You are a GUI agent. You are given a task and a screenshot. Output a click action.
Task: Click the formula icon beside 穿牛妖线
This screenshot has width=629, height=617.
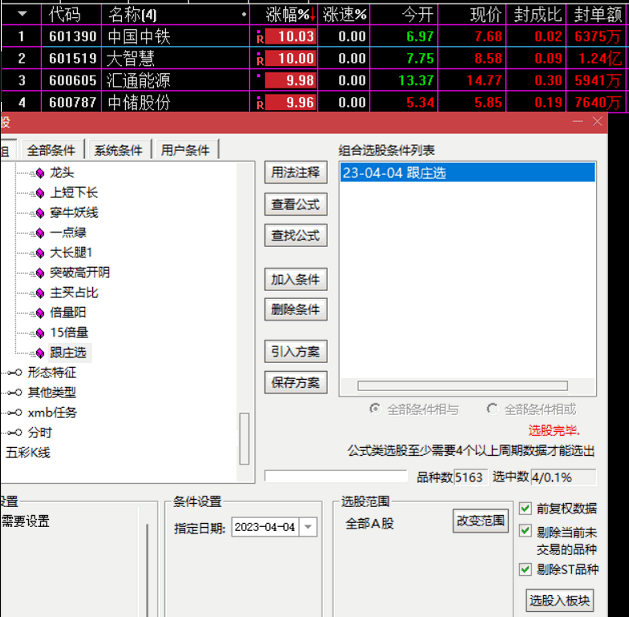[40, 213]
